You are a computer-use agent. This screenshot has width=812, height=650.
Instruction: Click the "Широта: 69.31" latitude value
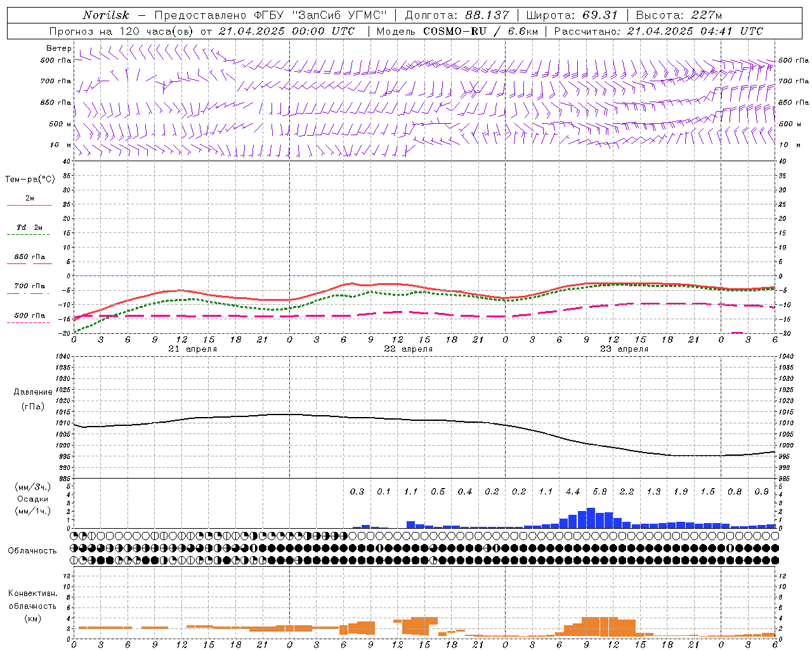(572, 15)
